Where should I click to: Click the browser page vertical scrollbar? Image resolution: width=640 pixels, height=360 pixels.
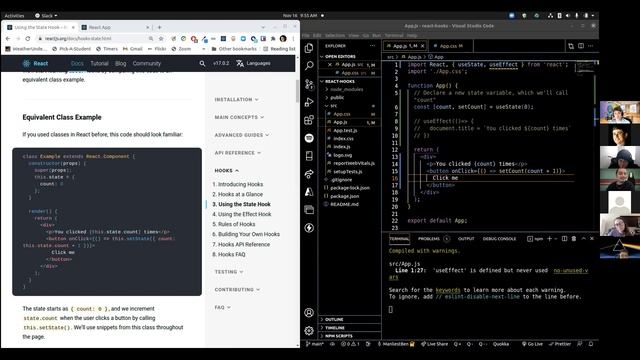click(297, 91)
